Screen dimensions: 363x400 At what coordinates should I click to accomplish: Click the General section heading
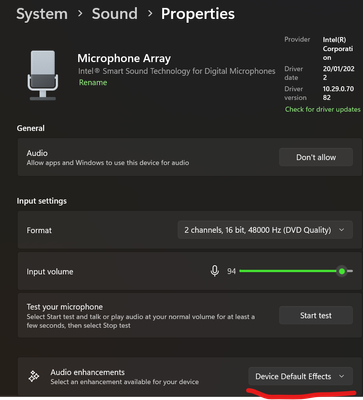pyautogui.click(x=31, y=128)
